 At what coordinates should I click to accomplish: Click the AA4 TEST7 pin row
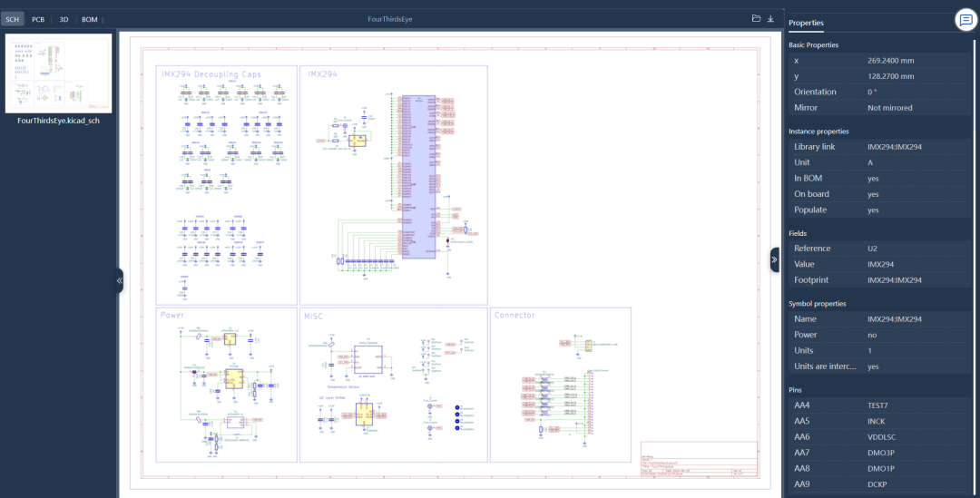(878, 405)
